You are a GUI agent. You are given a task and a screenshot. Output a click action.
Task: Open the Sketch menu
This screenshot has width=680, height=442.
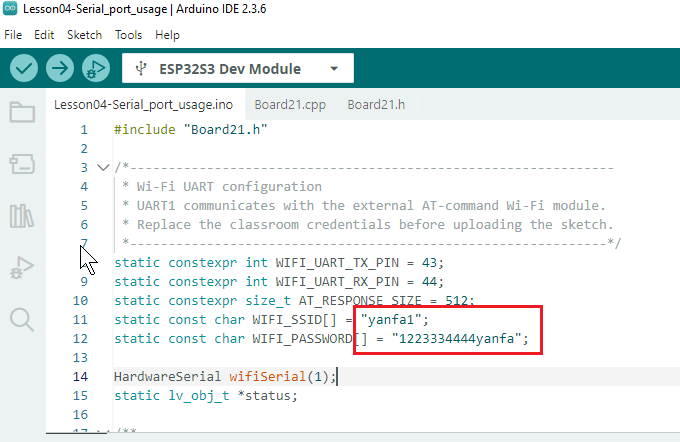pyautogui.click(x=85, y=35)
